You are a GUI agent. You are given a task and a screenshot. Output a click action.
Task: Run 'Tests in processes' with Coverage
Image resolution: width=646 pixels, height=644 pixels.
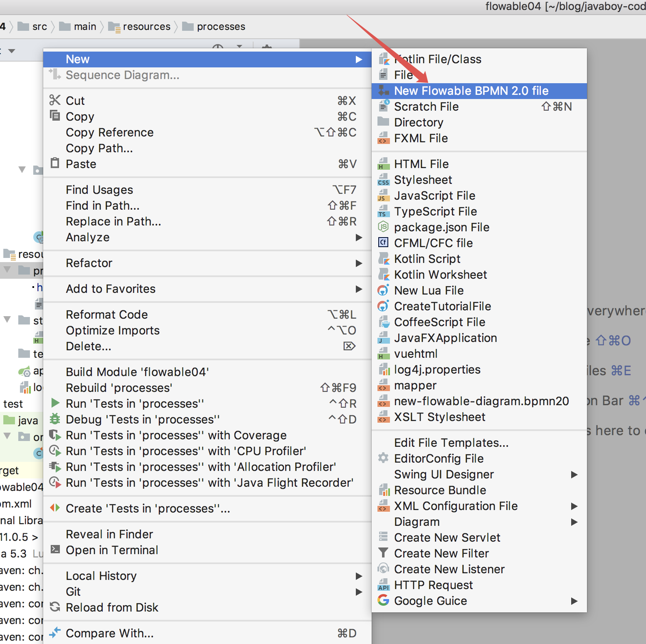pos(207,435)
